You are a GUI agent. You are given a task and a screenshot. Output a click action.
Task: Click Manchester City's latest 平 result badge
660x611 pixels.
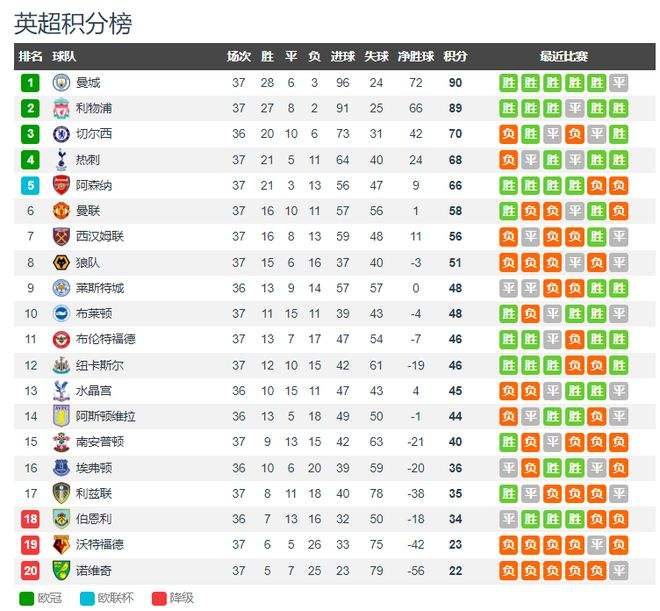[618, 83]
